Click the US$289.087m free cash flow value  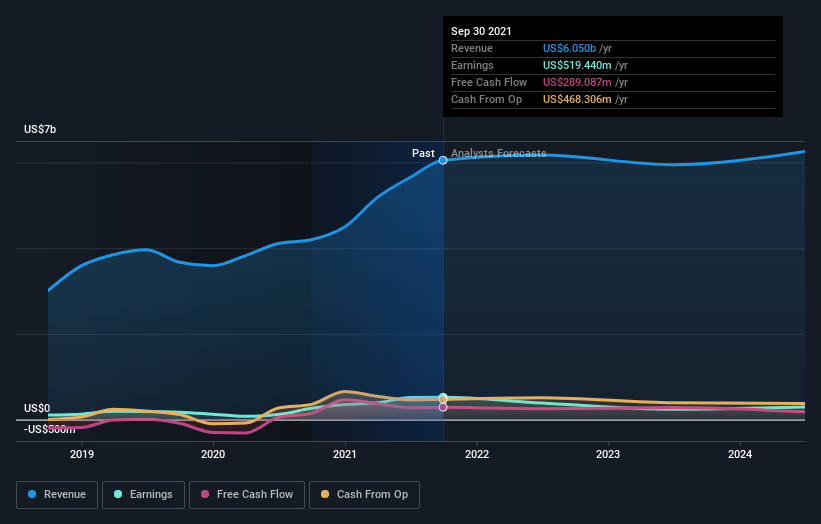point(577,82)
